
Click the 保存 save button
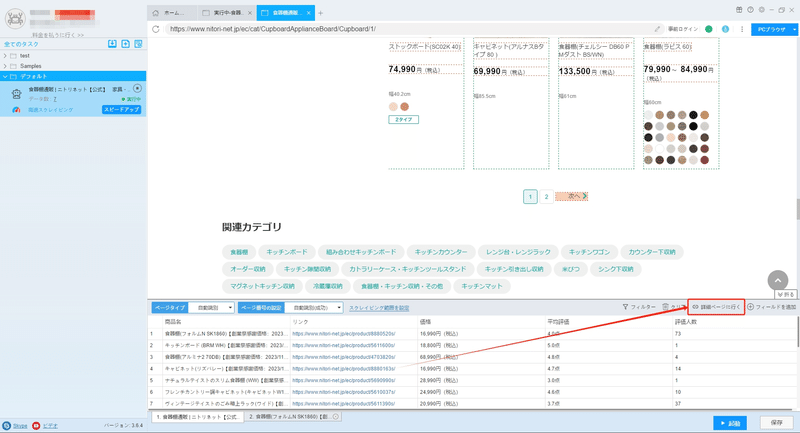pyautogui.click(x=777, y=423)
